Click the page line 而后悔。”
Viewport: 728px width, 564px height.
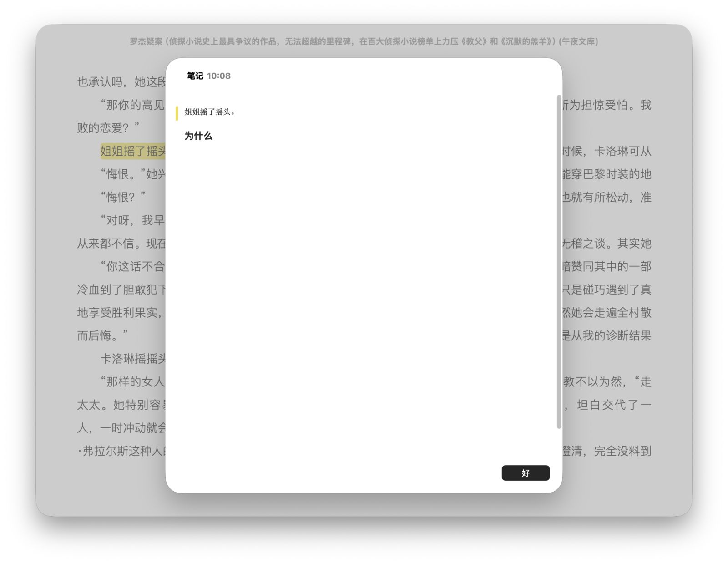point(102,335)
